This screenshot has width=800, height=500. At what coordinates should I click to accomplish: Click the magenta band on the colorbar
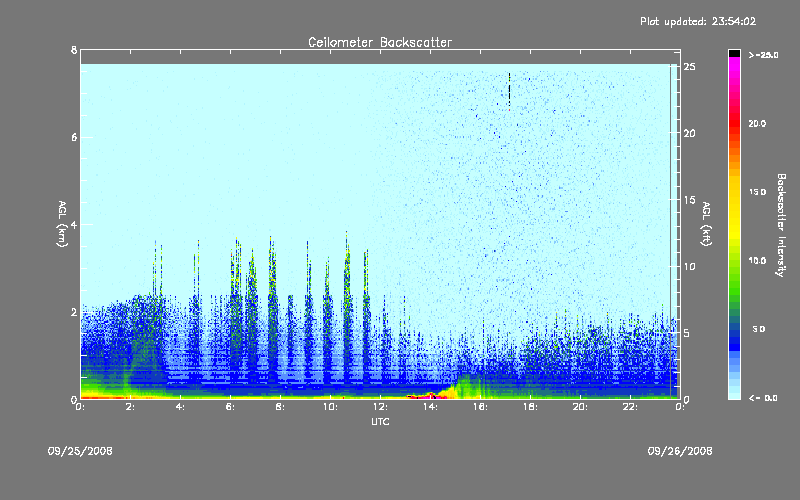tap(734, 65)
